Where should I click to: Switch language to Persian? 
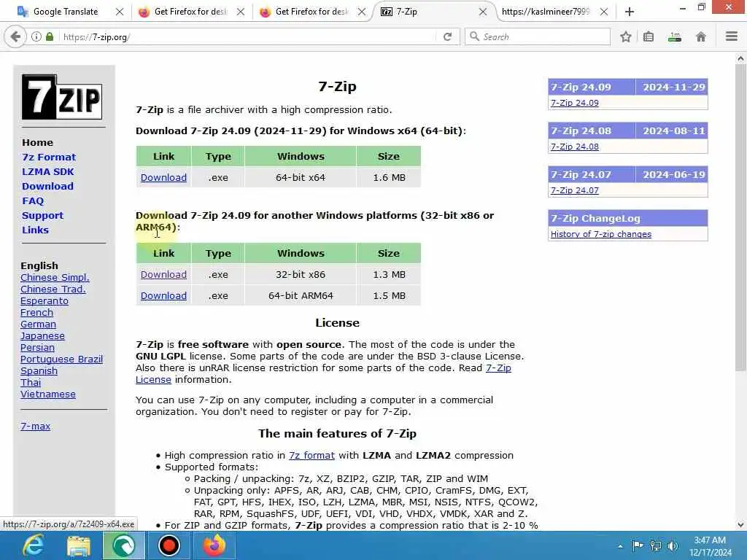click(x=37, y=348)
